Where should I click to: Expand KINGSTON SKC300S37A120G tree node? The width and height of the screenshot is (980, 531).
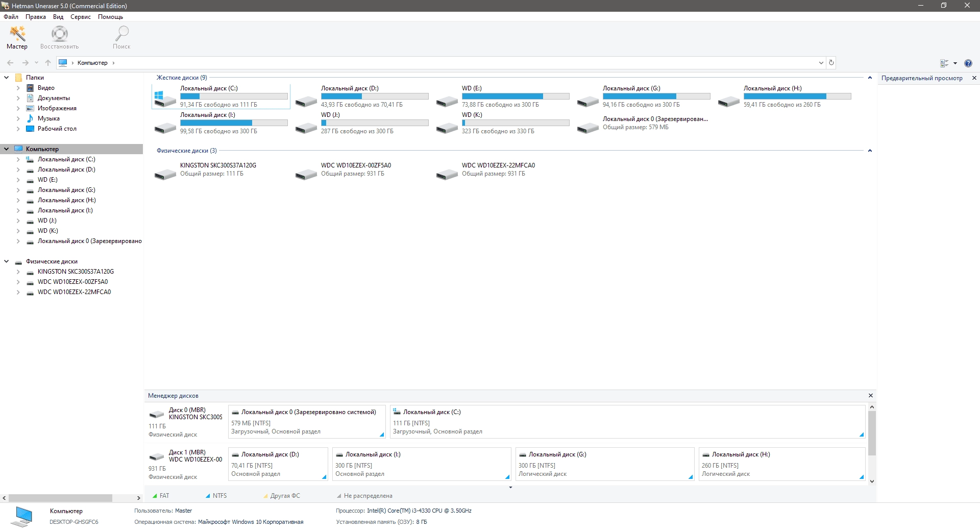(18, 272)
